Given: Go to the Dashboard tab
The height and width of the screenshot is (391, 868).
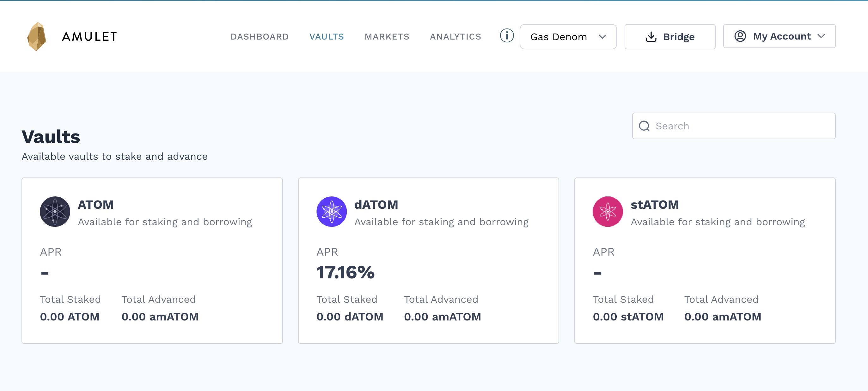Looking at the screenshot, I should click(x=260, y=37).
